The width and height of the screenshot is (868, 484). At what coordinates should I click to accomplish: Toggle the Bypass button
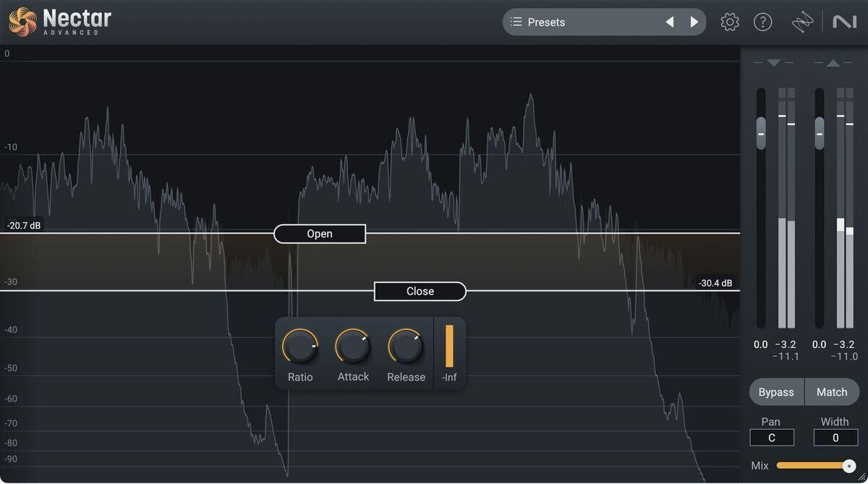point(776,392)
